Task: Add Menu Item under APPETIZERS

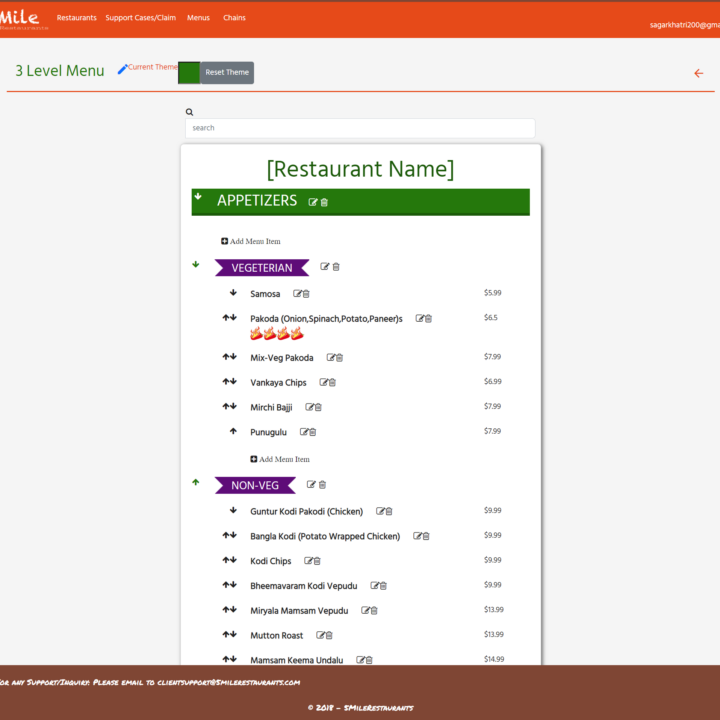Action: pos(251,241)
